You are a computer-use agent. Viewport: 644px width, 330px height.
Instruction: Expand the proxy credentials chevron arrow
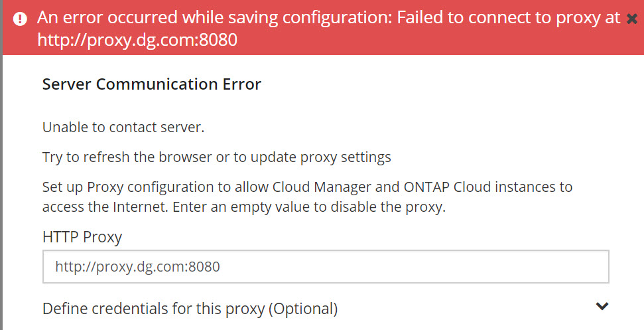point(602,306)
